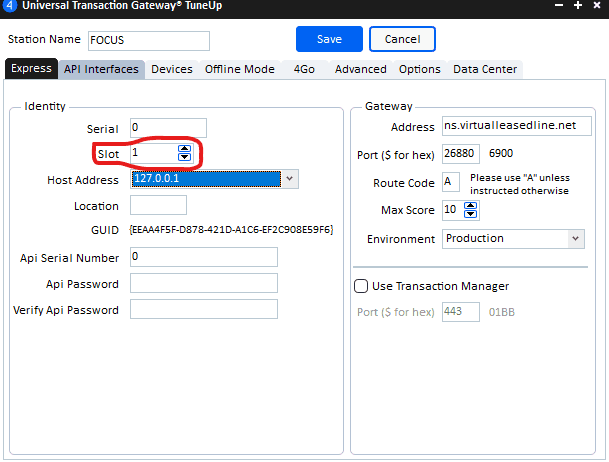609x462 pixels.
Task: Decrease Max Score with down arrow
Action: coord(472,214)
